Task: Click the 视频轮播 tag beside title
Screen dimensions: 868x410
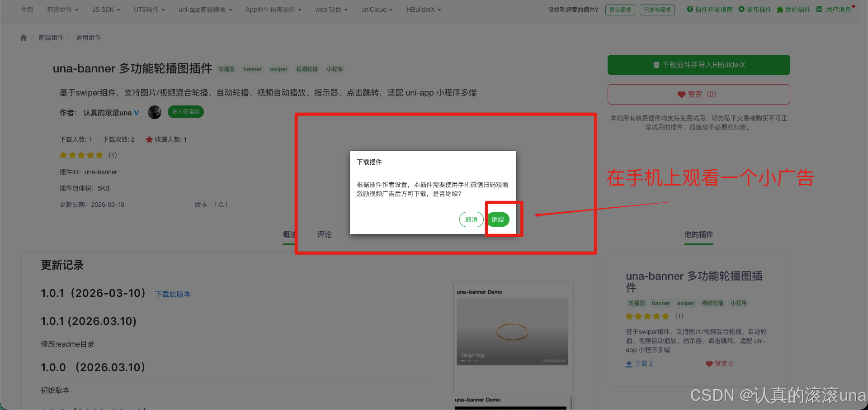Action: (x=307, y=69)
